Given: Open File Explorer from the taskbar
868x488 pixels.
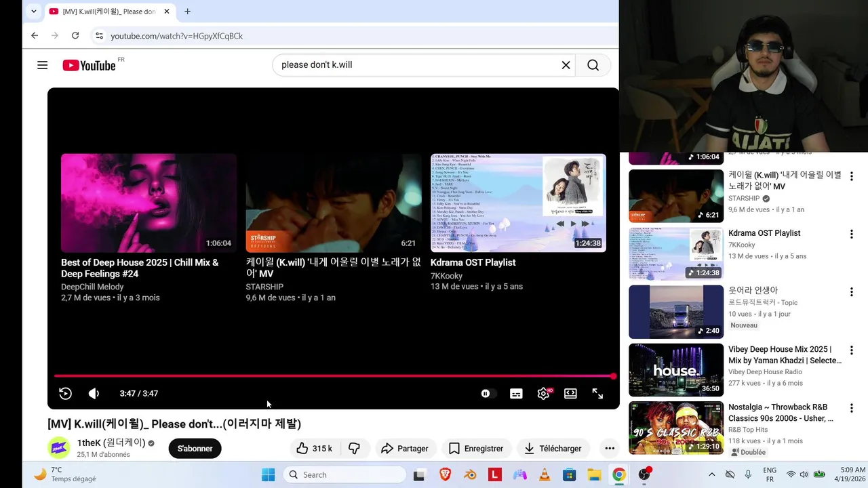Looking at the screenshot, I should 594,475.
